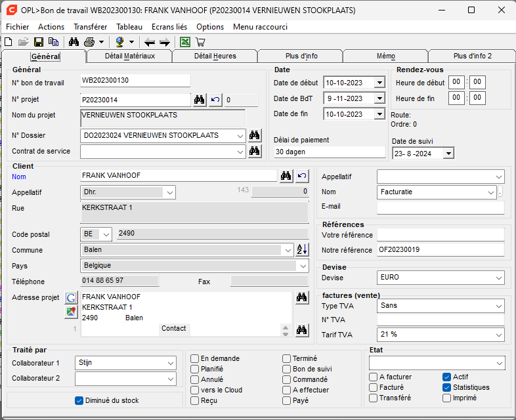Click contact spinner up arrow
516x420 pixels.
pos(286,327)
